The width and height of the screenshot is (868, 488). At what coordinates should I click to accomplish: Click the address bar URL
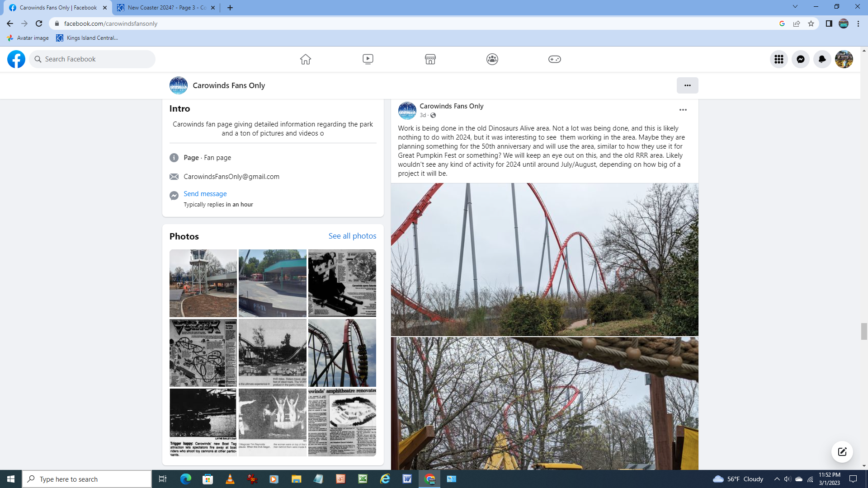coord(111,23)
